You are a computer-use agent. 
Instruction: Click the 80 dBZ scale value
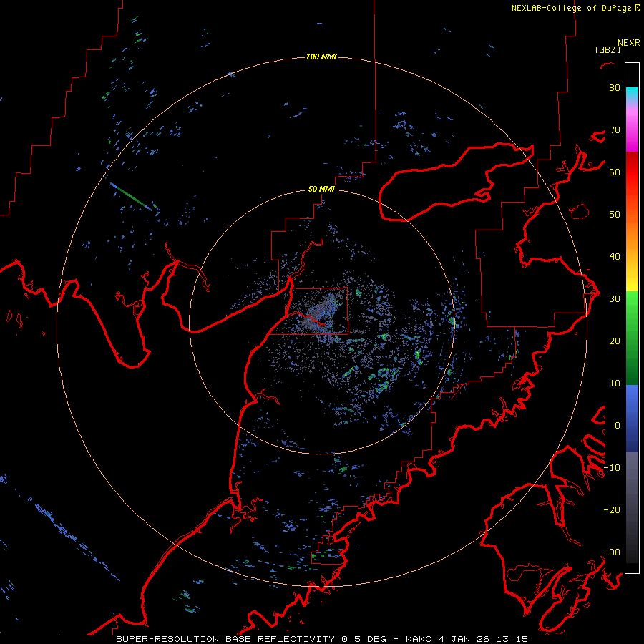[615, 87]
